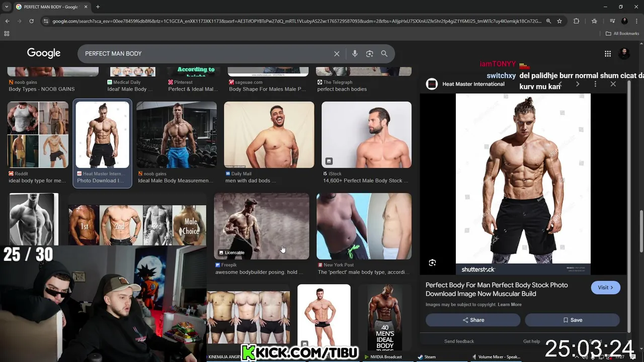Close the PERFECT MAN BODY tab
Image resolution: width=644 pixels, height=362 pixels.
click(86, 7)
